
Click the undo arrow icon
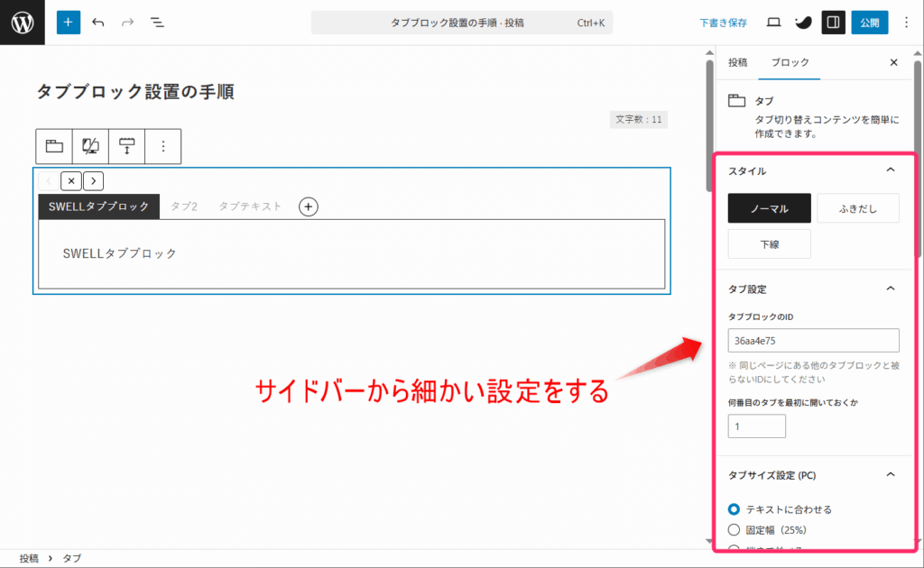(97, 23)
